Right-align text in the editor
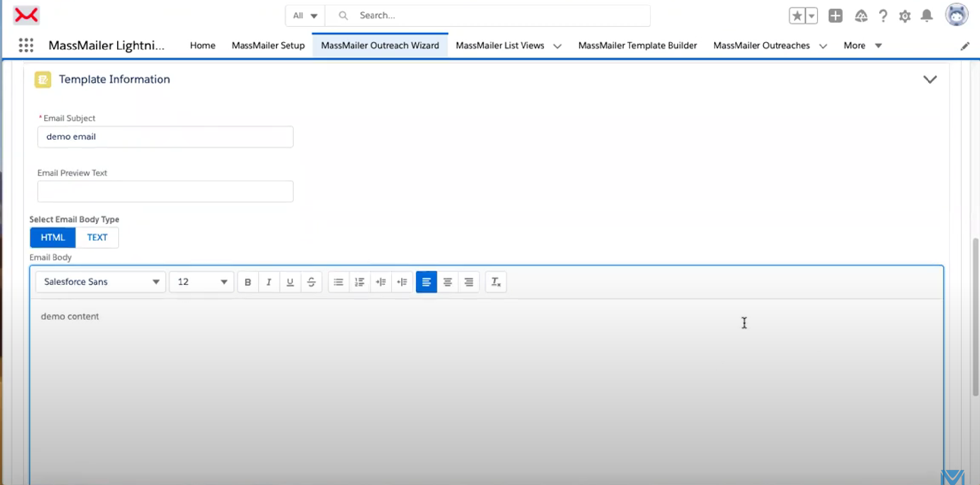This screenshot has height=485, width=980. coord(469,282)
